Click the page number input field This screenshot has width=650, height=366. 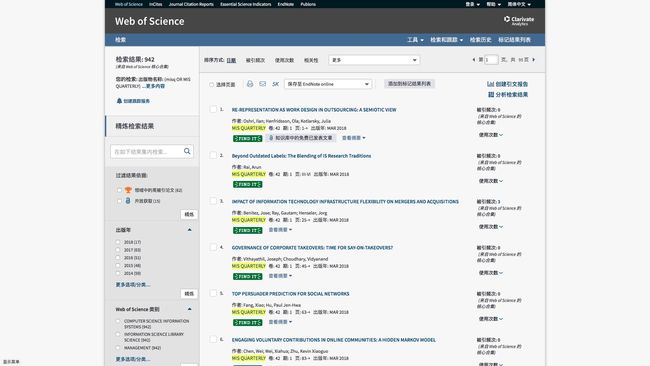tap(491, 60)
